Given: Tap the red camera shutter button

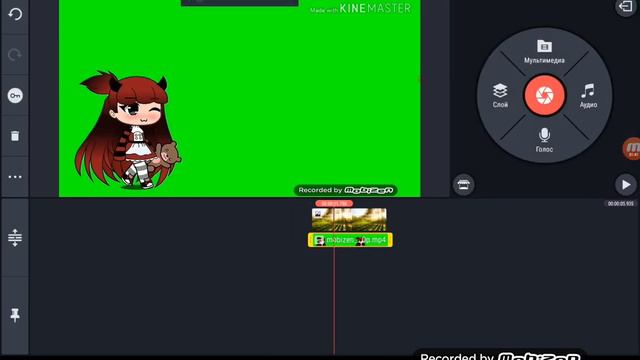Looking at the screenshot, I should pos(544,96).
